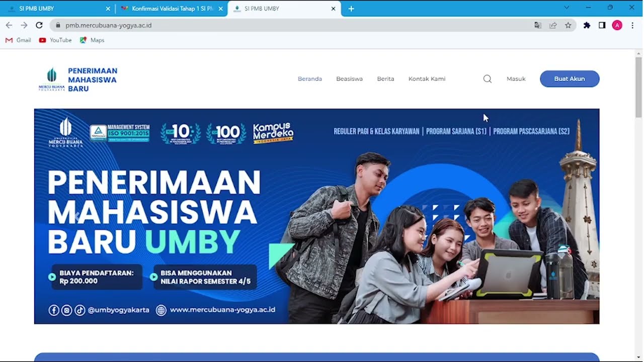This screenshot has height=362, width=644.
Task: Click Bisa Menggunakan Nilai Rapor box
Action: pyautogui.click(x=205, y=277)
